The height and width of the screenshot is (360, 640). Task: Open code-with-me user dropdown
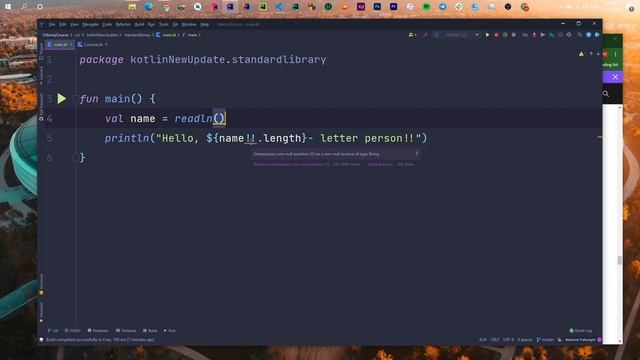(412, 35)
